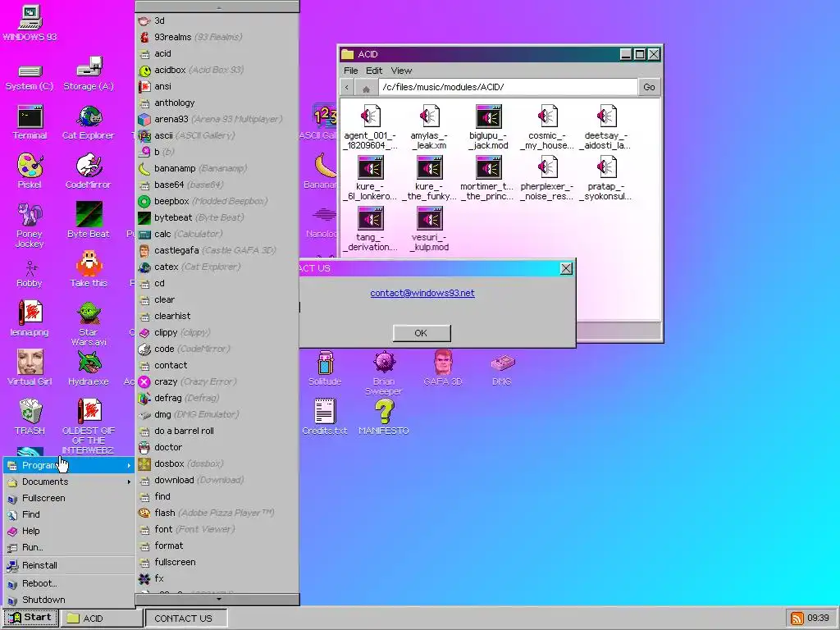This screenshot has height=630, width=840.
Task: Launch Brian Sweeper desktop icon
Action: [384, 373]
